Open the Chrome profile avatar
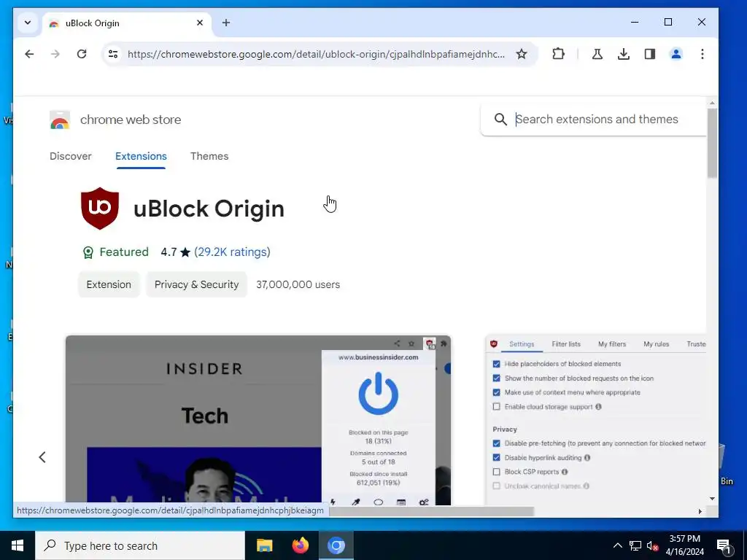747x560 pixels. click(676, 54)
